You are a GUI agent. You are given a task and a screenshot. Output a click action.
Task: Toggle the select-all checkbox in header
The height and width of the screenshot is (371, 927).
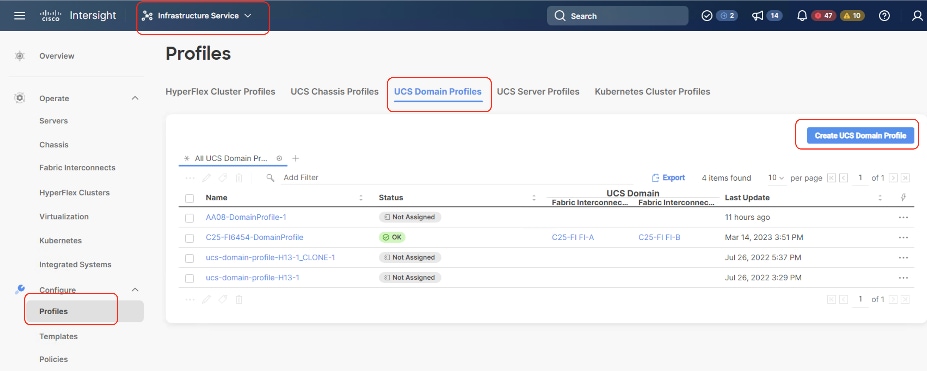189,198
